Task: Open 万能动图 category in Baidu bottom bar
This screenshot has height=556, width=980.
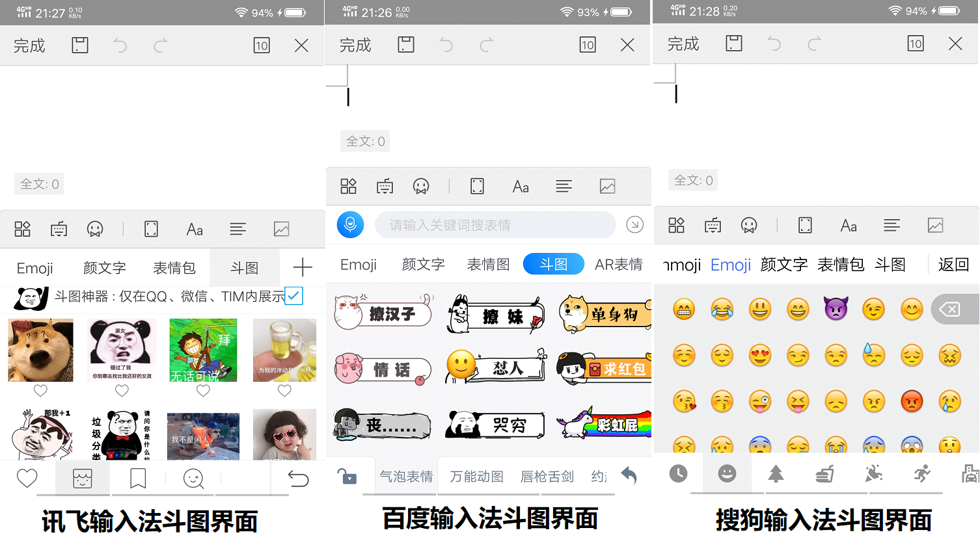Action: pos(477,477)
